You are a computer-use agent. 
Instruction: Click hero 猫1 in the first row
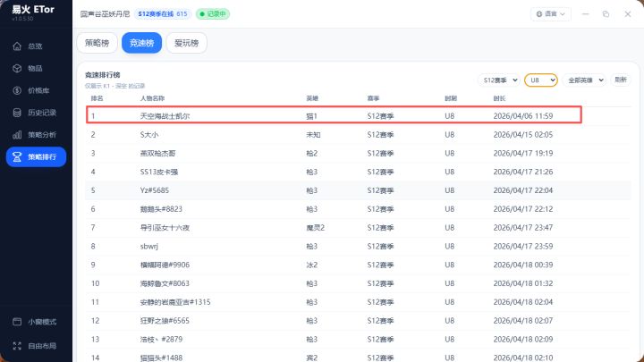click(x=312, y=116)
